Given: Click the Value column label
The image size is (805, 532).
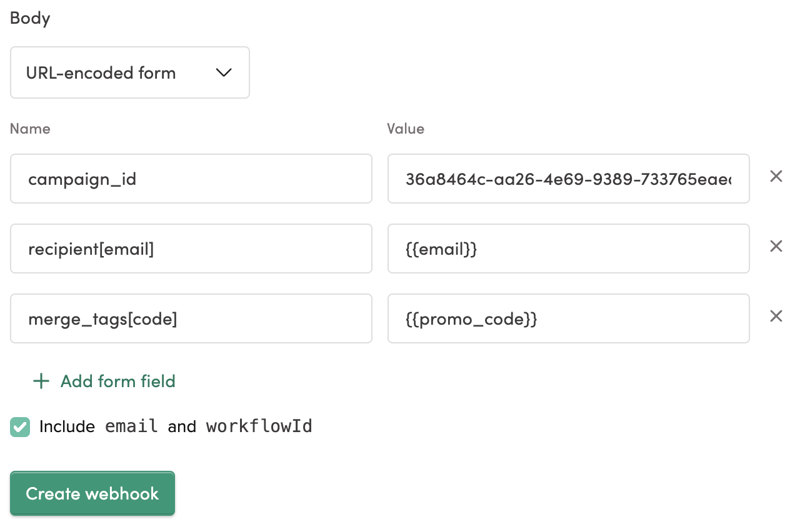Looking at the screenshot, I should coord(406,129).
